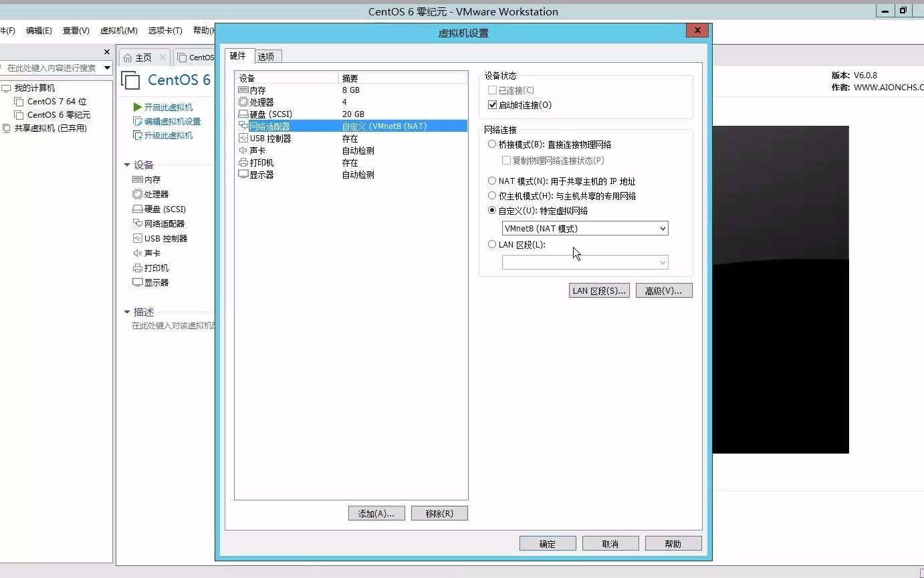The width and height of the screenshot is (924, 578).
Task: Click the 摘要 column header
Action: point(403,78)
